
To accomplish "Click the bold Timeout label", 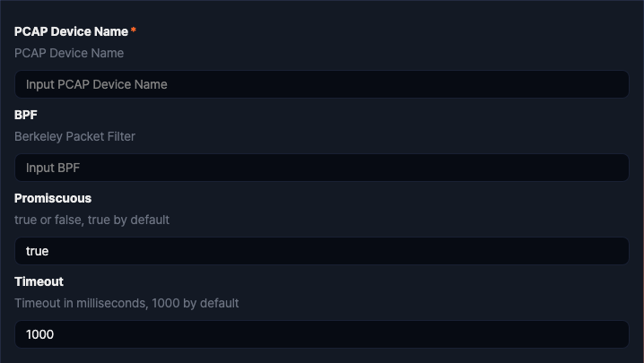I will (x=39, y=281).
